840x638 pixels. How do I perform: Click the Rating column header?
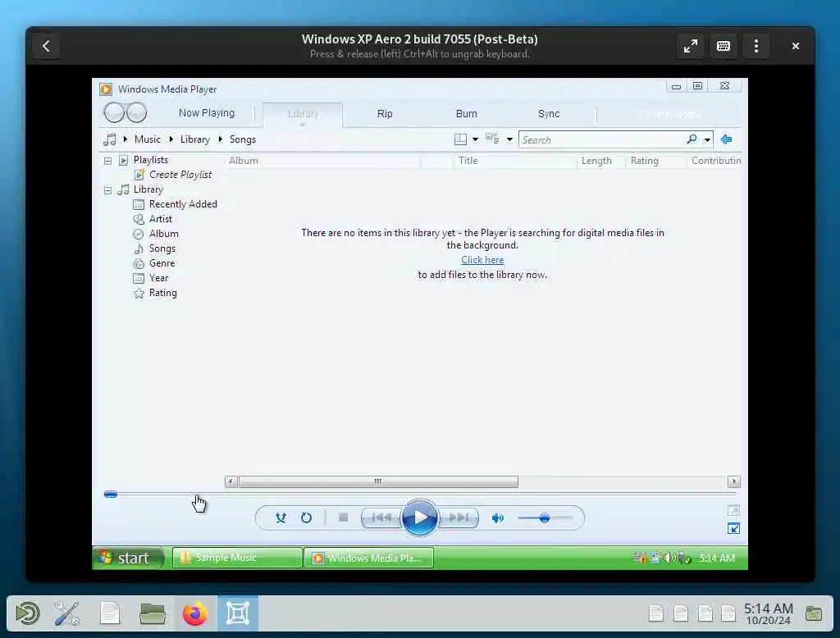[x=656, y=161]
